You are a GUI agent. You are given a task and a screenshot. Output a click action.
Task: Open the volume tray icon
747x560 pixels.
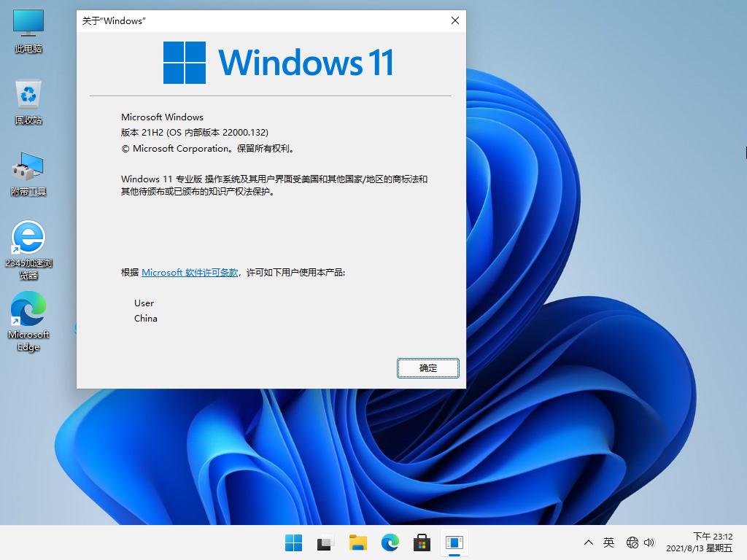[649, 542]
